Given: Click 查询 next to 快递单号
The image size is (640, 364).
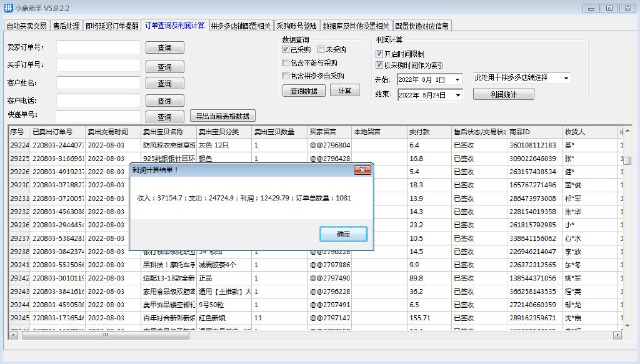Looking at the screenshot, I should tap(165, 117).
